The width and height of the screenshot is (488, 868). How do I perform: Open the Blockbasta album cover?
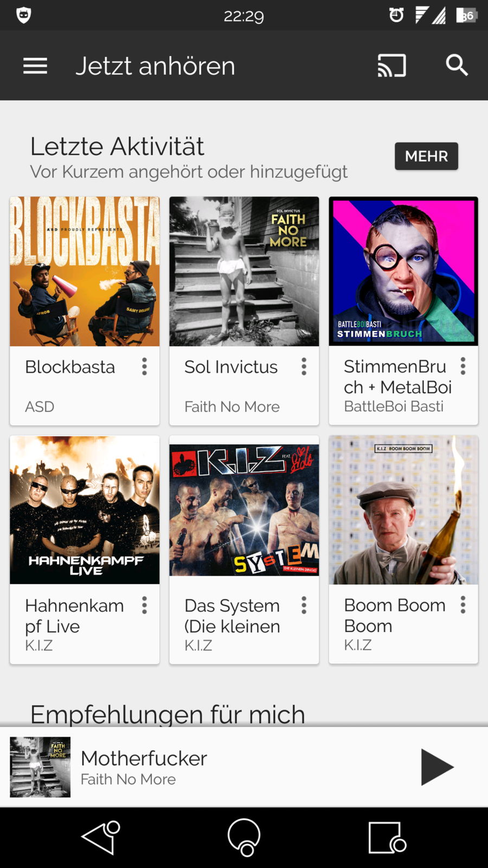[85, 271]
